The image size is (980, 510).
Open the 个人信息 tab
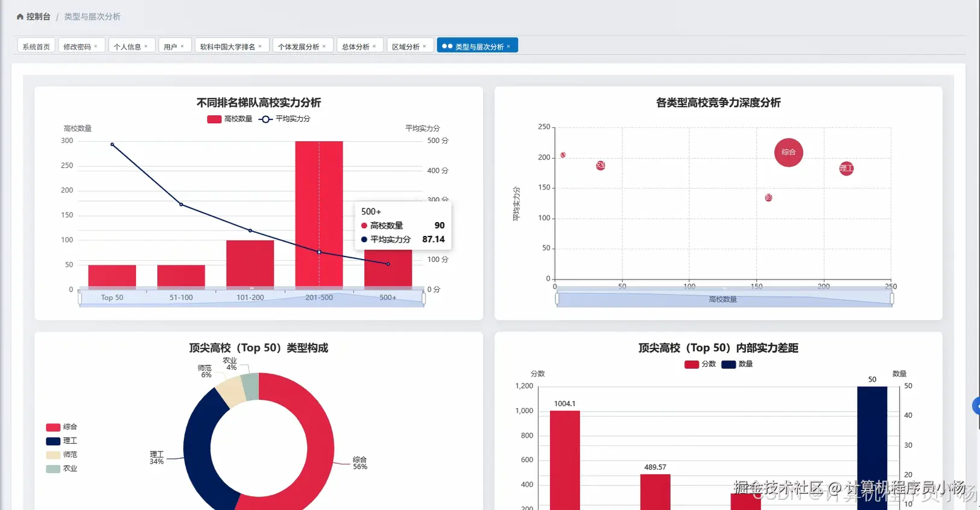tap(127, 46)
